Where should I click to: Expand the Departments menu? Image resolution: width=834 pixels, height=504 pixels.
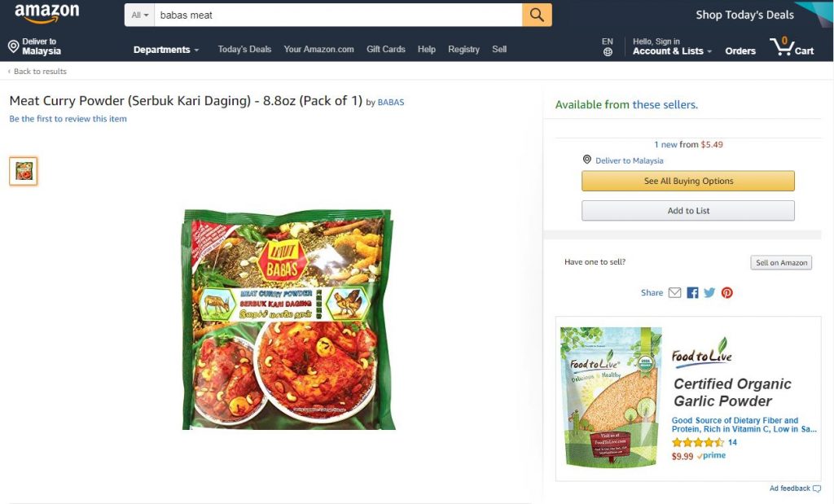[x=166, y=50]
